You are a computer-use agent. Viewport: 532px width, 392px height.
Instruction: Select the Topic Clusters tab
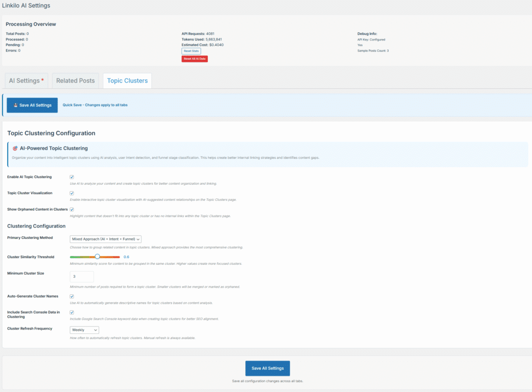click(127, 81)
